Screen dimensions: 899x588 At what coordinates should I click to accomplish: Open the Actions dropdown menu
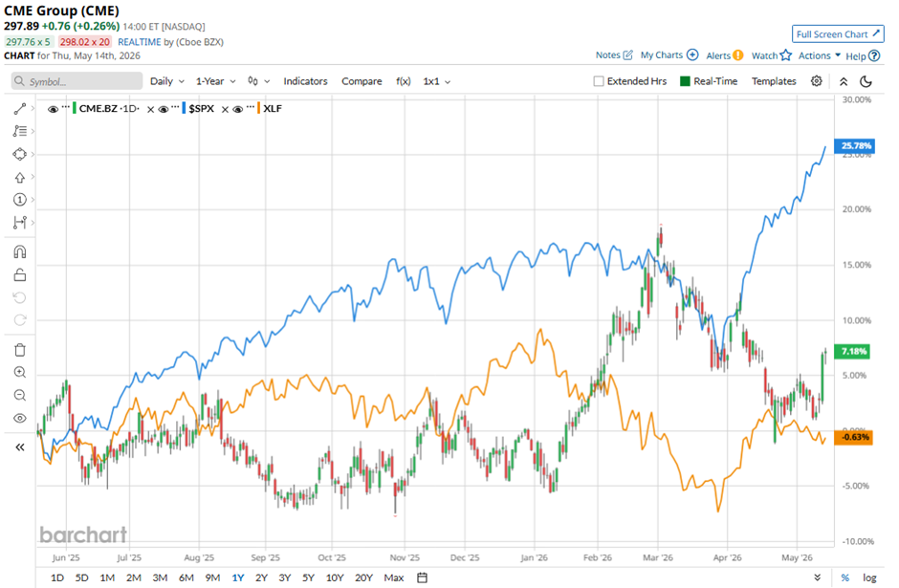820,55
